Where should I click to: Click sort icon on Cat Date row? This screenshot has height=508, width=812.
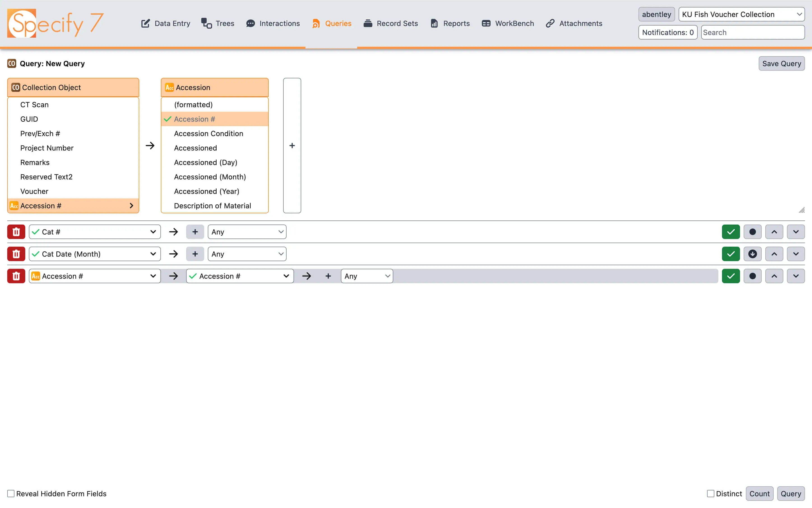pyautogui.click(x=752, y=254)
